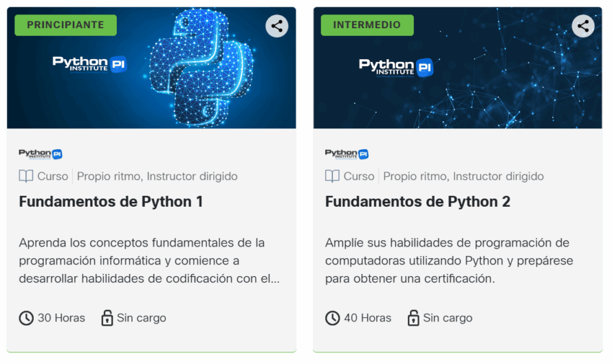612x364 pixels.
Task: Select the '30 Horas' duration text
Action: [61, 318]
